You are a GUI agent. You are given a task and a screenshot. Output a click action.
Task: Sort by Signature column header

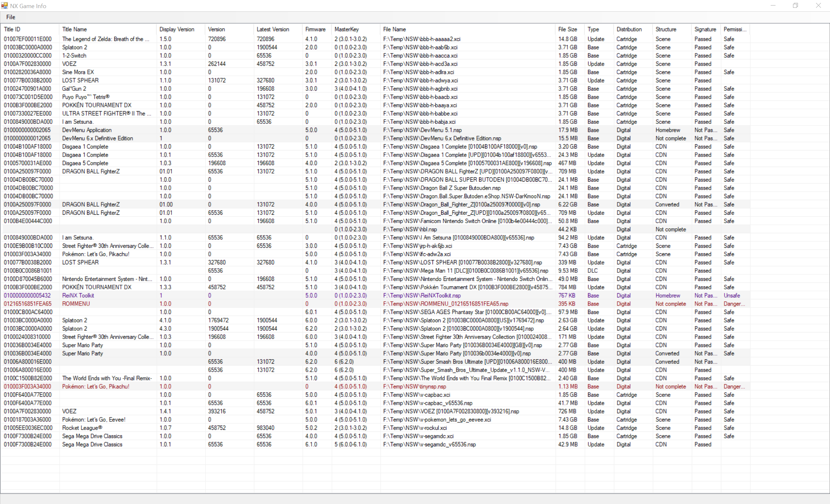pos(705,29)
